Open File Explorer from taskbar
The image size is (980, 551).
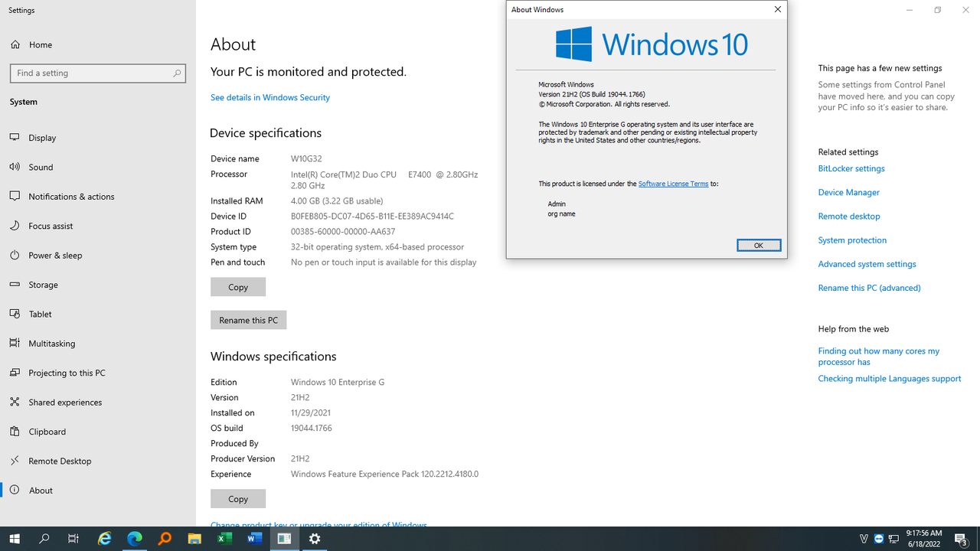click(194, 539)
